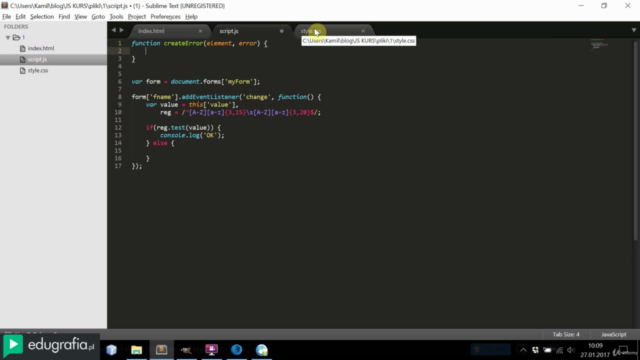The width and height of the screenshot is (640, 360).
Task: Open the 3D cube app in the taskbar
Action: [x=111, y=350]
